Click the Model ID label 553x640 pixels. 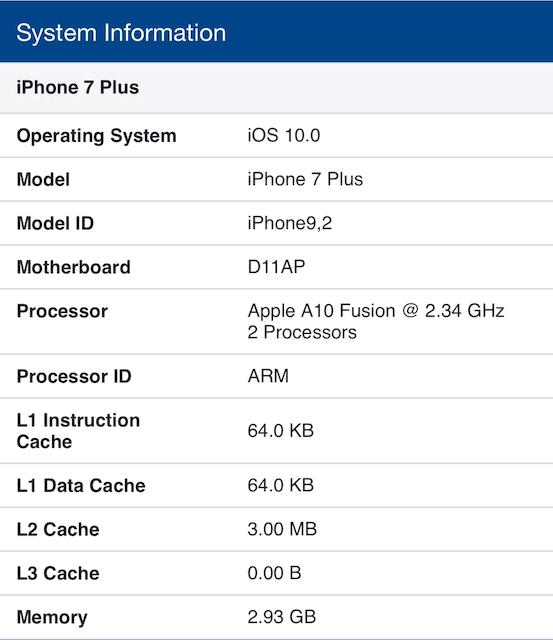pos(55,223)
